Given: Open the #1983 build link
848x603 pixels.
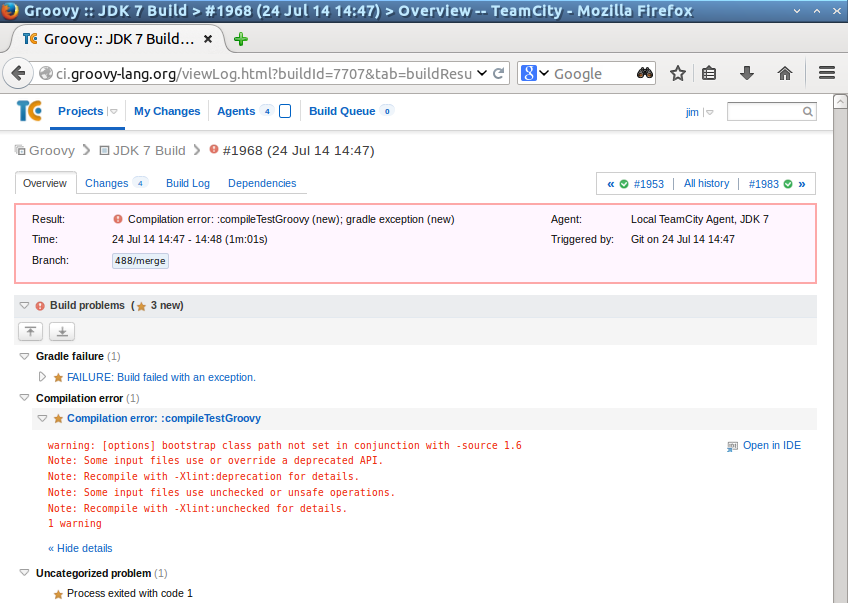Looking at the screenshot, I should point(764,184).
